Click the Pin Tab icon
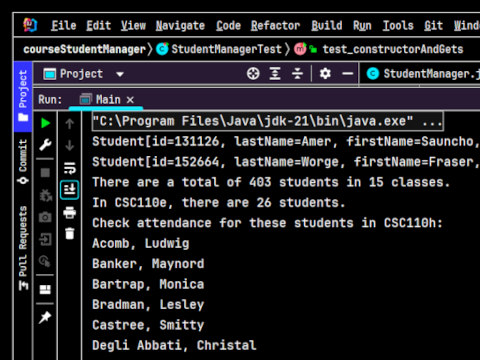Screen dimensions: 480x360 (45, 317)
